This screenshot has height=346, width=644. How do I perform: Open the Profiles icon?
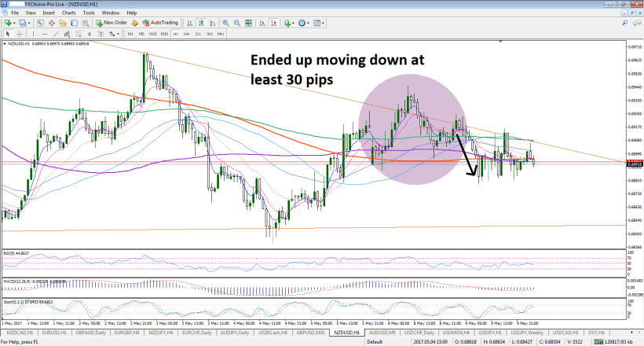tap(23, 23)
